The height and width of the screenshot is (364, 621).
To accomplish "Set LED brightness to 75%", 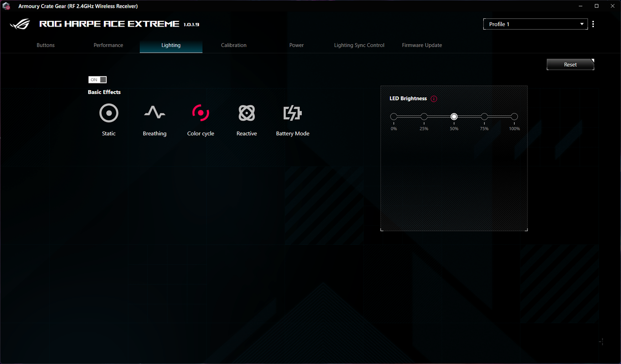I will point(484,117).
